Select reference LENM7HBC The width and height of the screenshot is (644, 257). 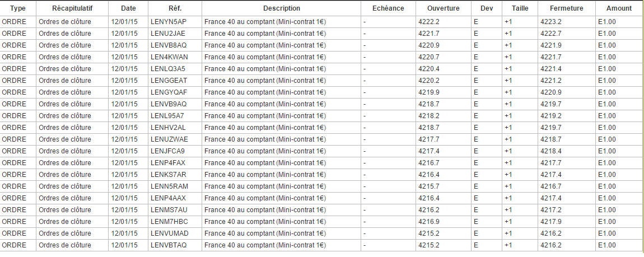tap(169, 222)
